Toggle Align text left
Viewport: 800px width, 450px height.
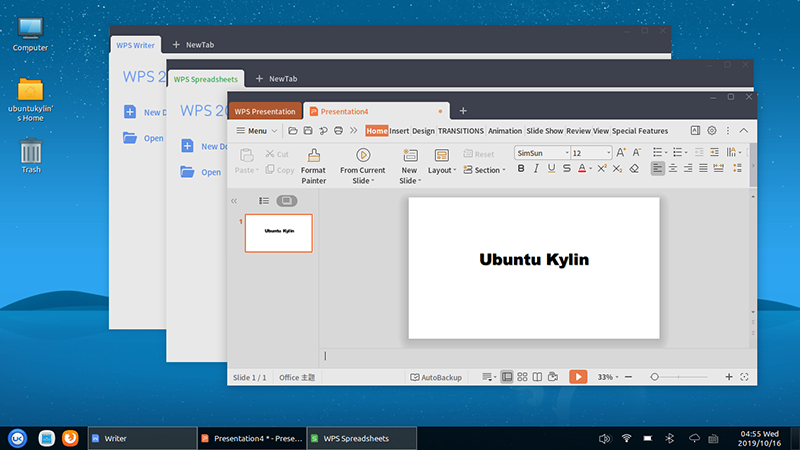(658, 168)
